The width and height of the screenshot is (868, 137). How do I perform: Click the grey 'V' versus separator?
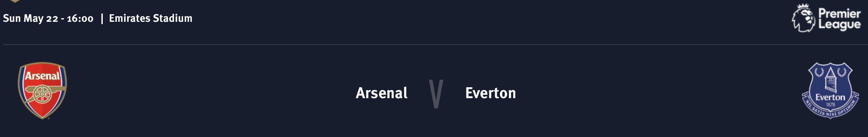[x=436, y=94]
